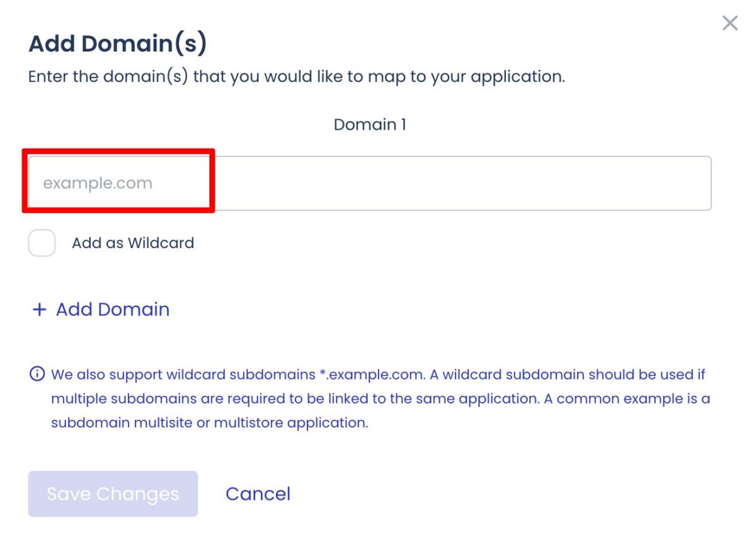The height and width of the screenshot is (542, 756).
Task: Close the Add Domain(s) dialog with the X
Action: [730, 24]
